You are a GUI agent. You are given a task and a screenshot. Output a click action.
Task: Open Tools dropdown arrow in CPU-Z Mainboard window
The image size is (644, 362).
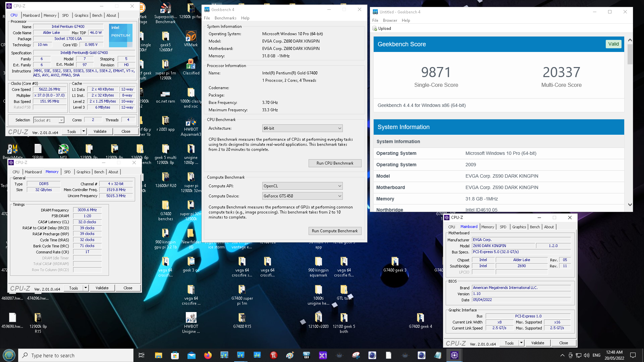[x=521, y=343]
